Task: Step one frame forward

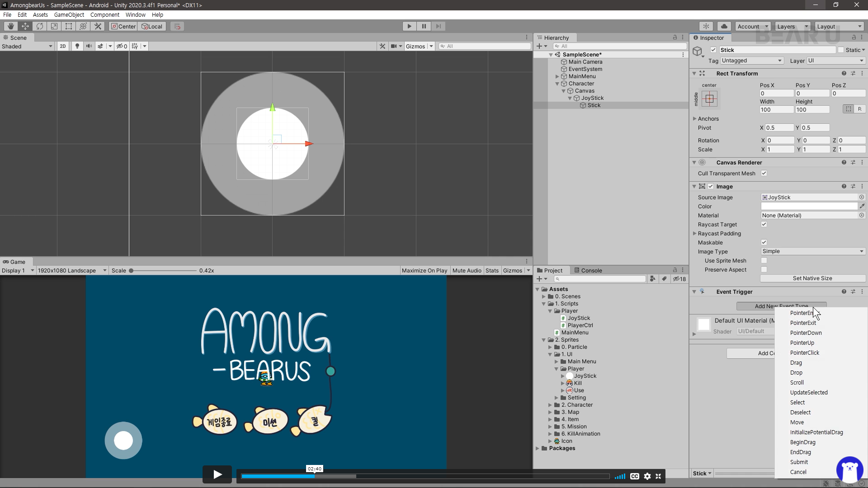Action: pos(439,26)
